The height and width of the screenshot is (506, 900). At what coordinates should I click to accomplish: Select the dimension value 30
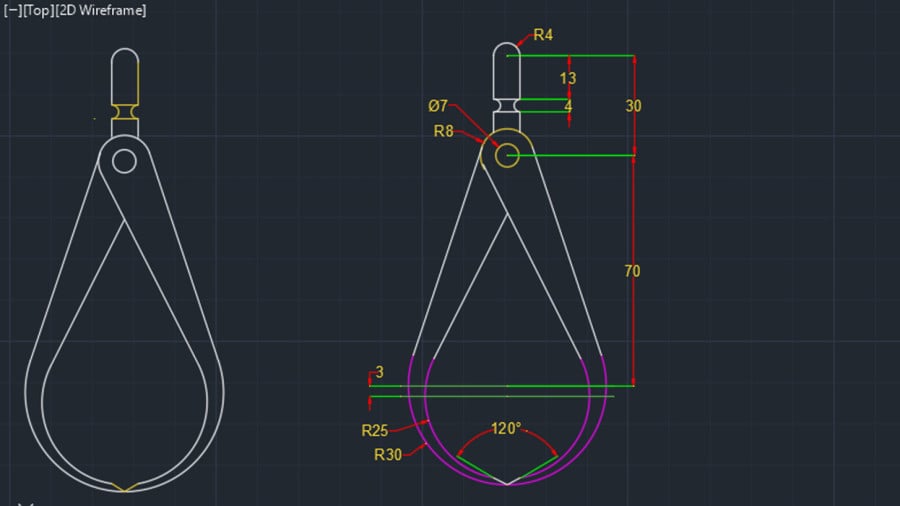pos(633,106)
